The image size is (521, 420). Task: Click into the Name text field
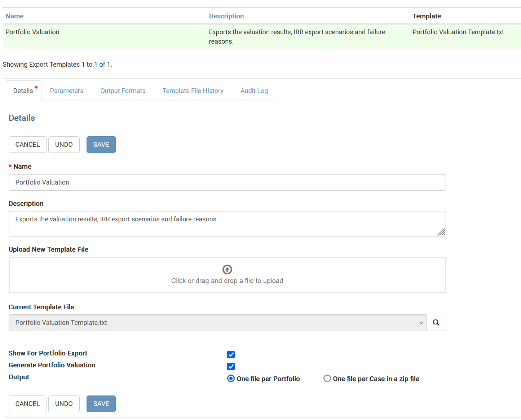(x=227, y=182)
